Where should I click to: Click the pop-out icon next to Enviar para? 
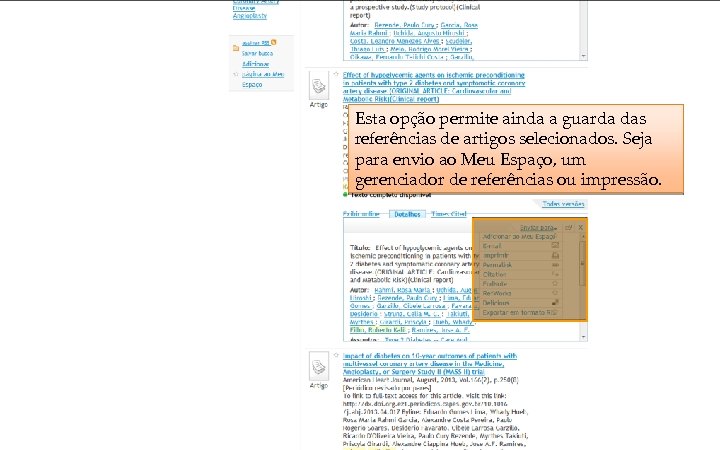(569, 227)
